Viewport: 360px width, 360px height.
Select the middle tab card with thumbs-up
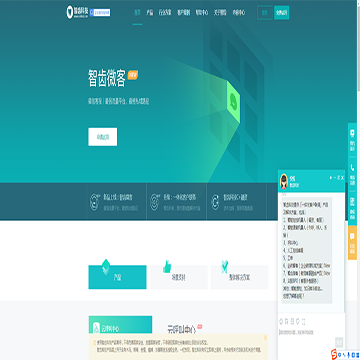(179, 277)
